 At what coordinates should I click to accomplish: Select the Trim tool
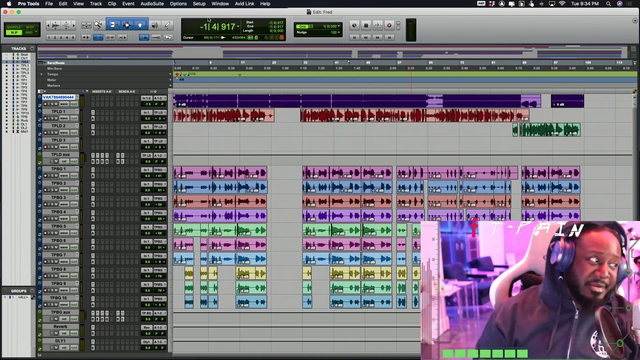point(113,25)
